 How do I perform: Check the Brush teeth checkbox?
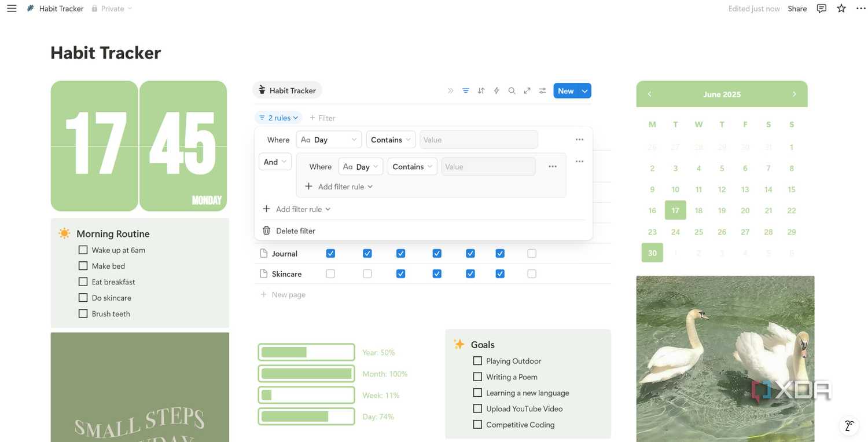tap(83, 313)
